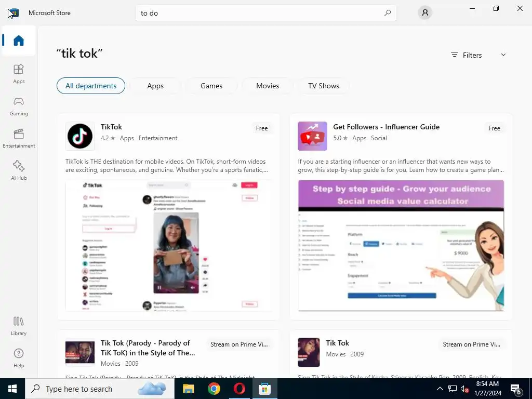Click TikTok 4.2 star rating
Screen dimensions: 532x399
[108, 138]
